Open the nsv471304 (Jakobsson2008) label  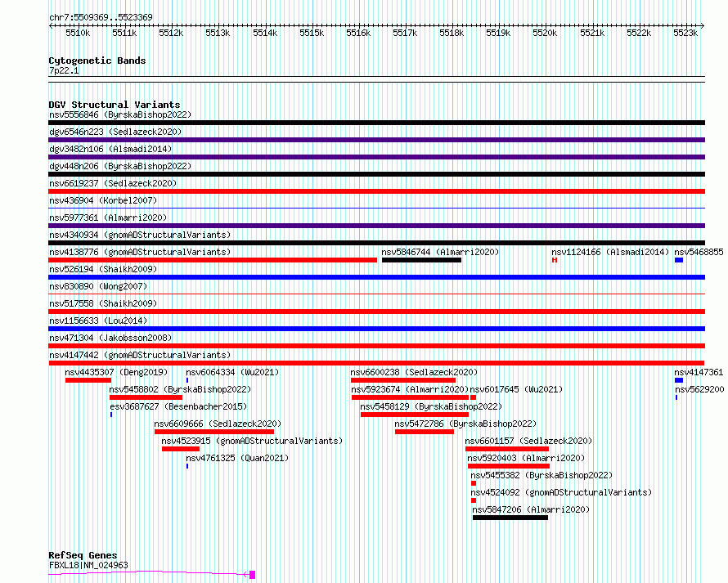tap(110, 338)
